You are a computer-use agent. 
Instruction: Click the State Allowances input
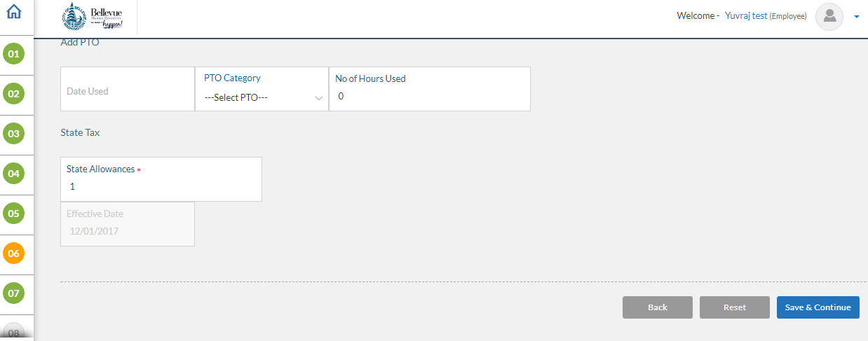pos(161,179)
